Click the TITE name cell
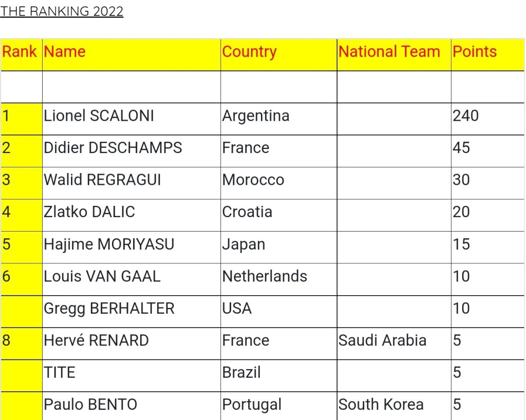This screenshot has width=526, height=420. coord(60,372)
